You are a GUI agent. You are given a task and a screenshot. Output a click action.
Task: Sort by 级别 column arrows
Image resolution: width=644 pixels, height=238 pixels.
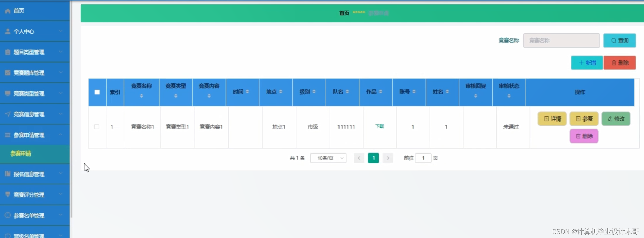click(x=314, y=92)
